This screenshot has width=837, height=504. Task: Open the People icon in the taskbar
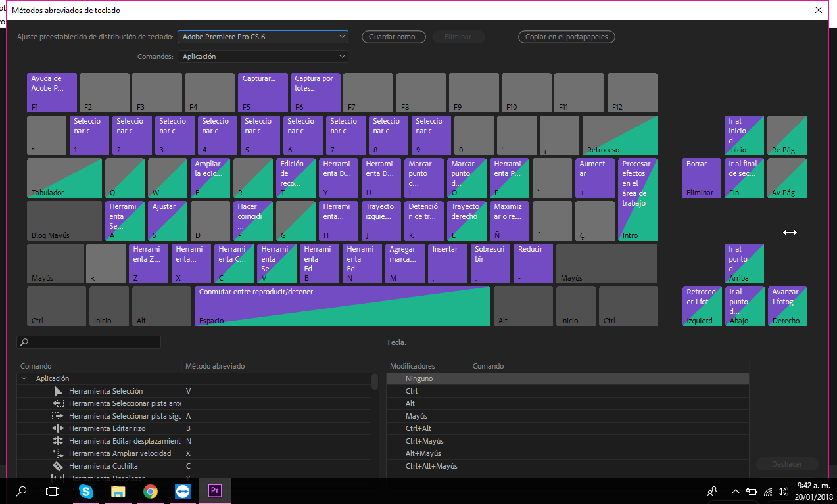pos(712,491)
